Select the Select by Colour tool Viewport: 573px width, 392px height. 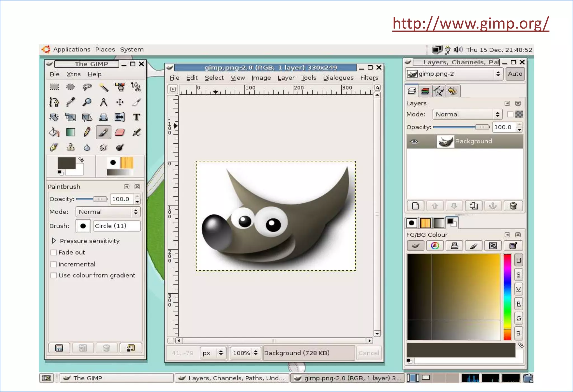tap(120, 87)
